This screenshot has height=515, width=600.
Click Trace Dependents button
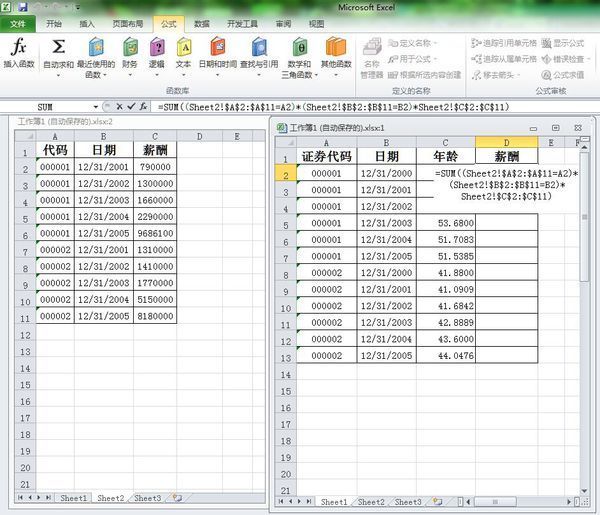(504, 59)
